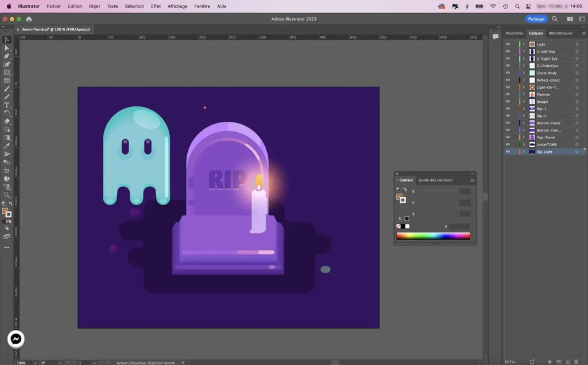Viewport: 588px width, 365px height.
Task: Switch to Guide des couleurs tab
Action: [x=435, y=180]
